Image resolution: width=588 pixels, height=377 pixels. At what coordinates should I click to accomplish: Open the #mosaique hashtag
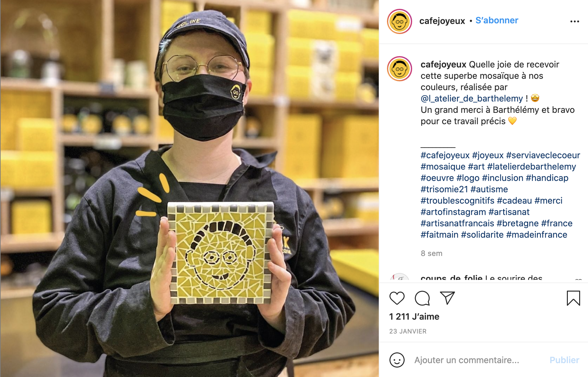pyautogui.click(x=443, y=166)
